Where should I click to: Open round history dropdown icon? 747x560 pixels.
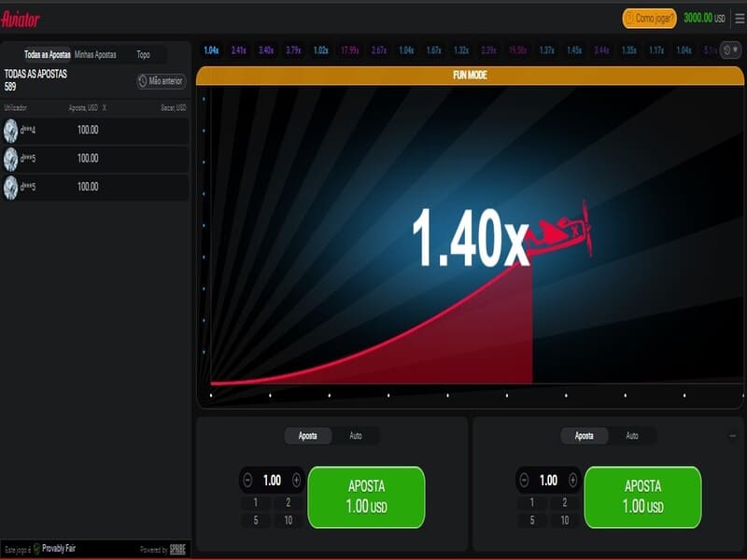tap(730, 50)
